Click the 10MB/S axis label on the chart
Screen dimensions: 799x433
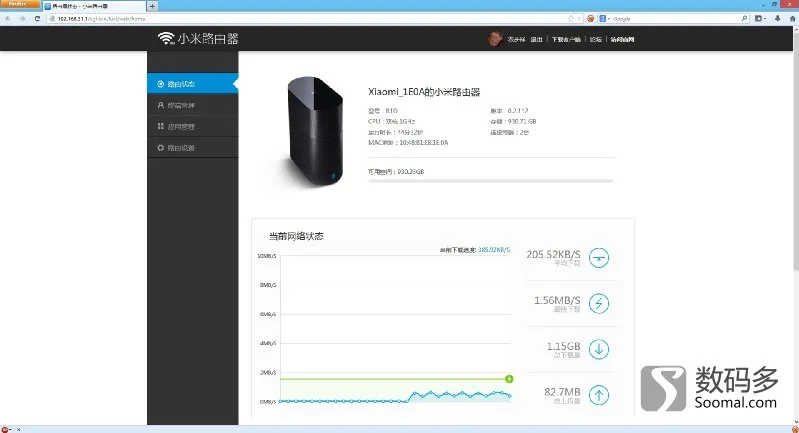(267, 256)
